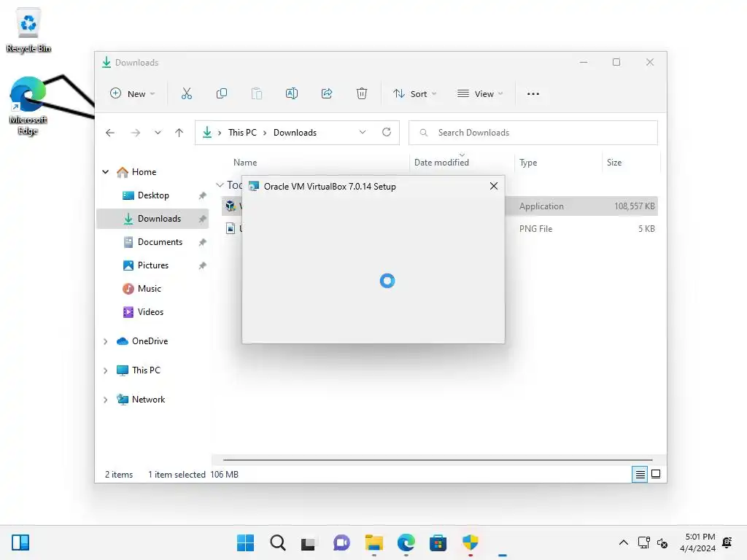Sort by Type column header
The height and width of the screenshot is (560, 747).
point(528,163)
